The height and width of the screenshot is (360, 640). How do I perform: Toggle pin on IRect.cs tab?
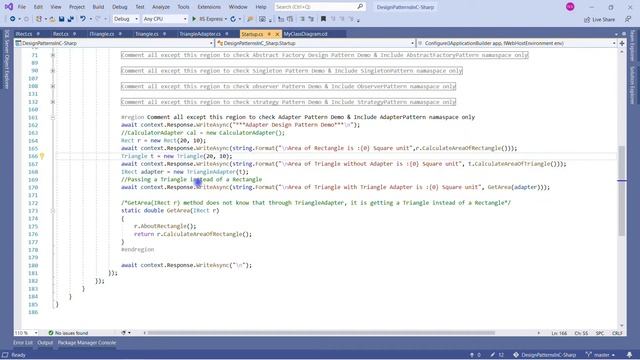point(38,34)
